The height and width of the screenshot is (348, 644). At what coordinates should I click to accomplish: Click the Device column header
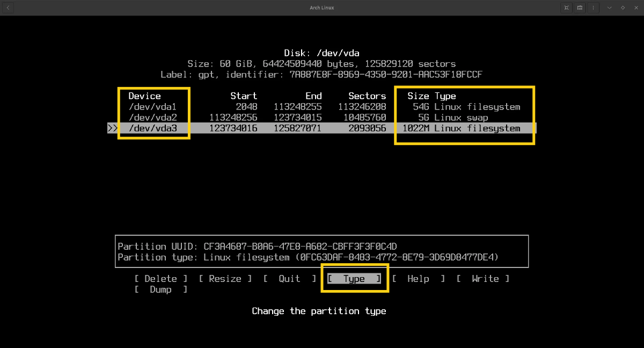click(144, 96)
